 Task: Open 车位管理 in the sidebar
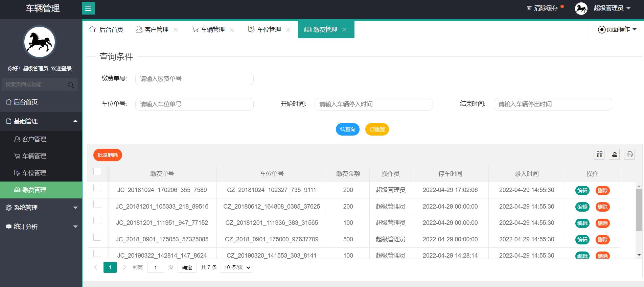coord(41,173)
